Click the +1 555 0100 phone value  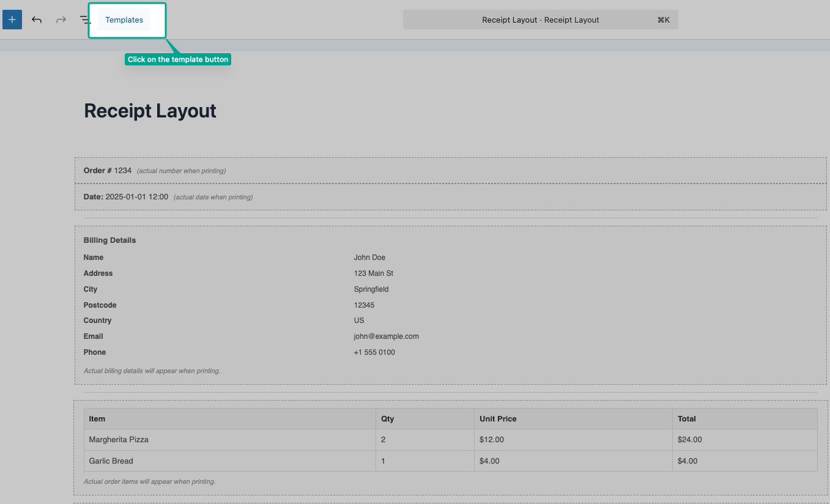tap(374, 352)
